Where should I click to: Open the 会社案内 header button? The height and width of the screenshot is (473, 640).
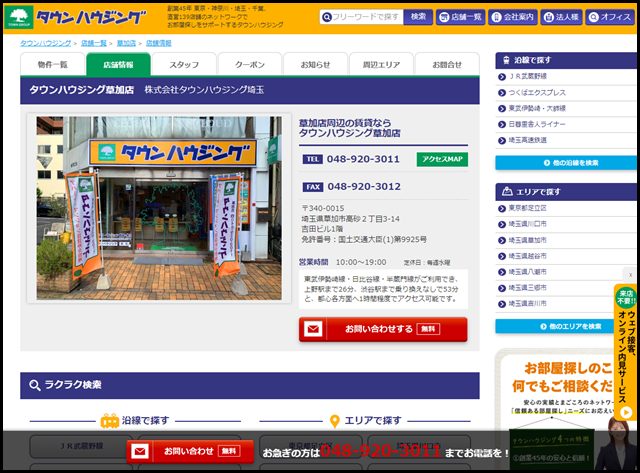[x=513, y=17]
